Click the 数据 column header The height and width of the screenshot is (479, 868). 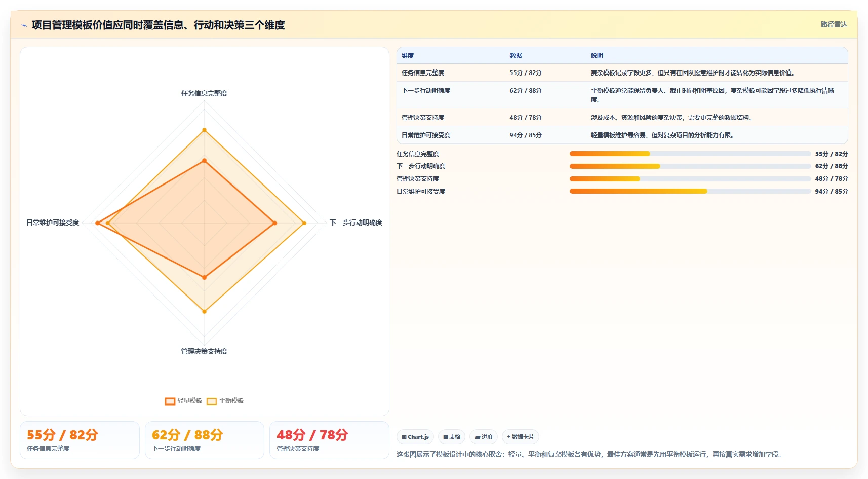coord(516,56)
